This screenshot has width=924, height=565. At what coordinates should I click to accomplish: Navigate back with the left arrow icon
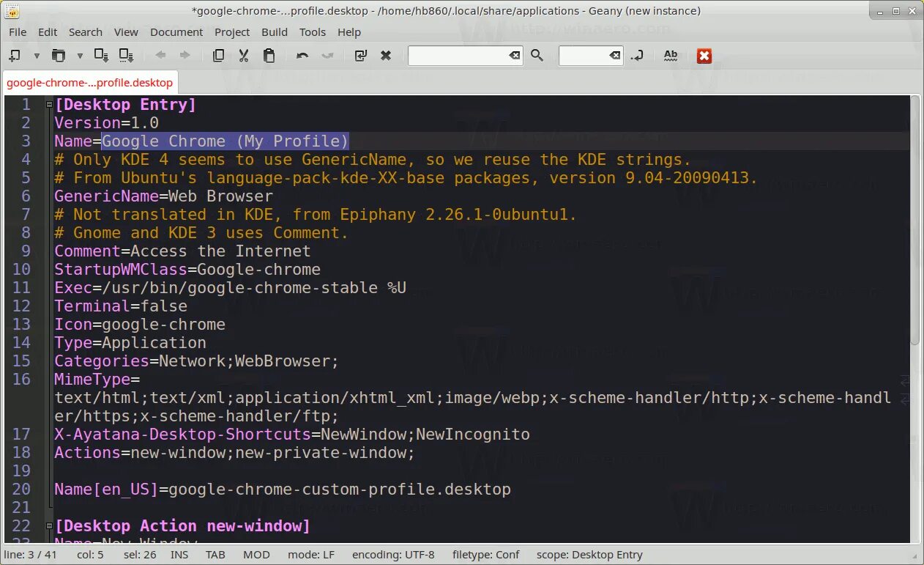[x=160, y=56]
